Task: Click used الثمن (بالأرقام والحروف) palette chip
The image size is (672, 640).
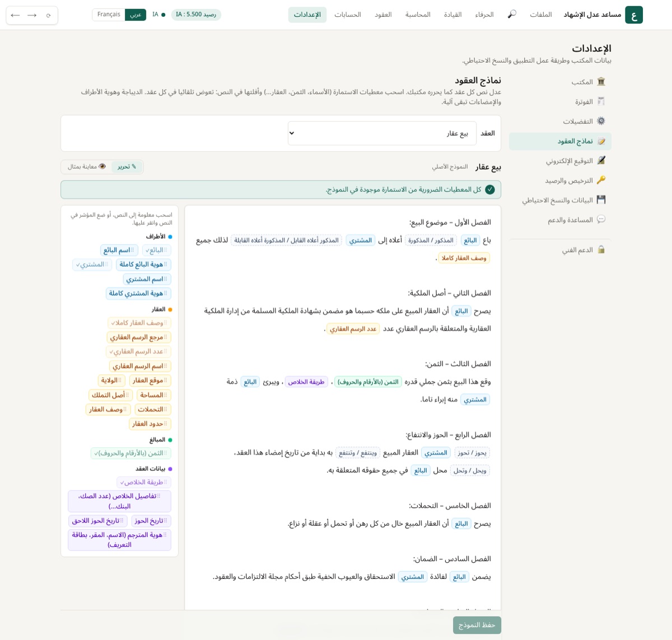Action: [x=131, y=453]
